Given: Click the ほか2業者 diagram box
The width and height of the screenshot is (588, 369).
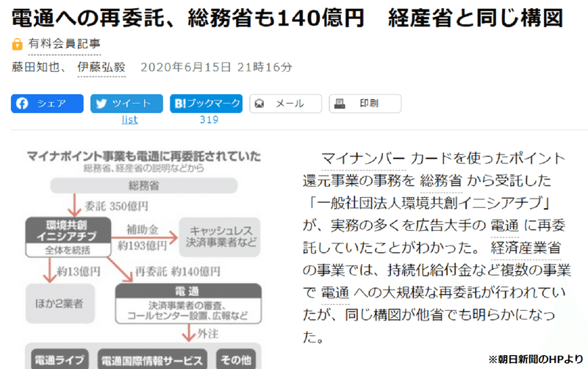Looking at the screenshot, I should tap(60, 304).
